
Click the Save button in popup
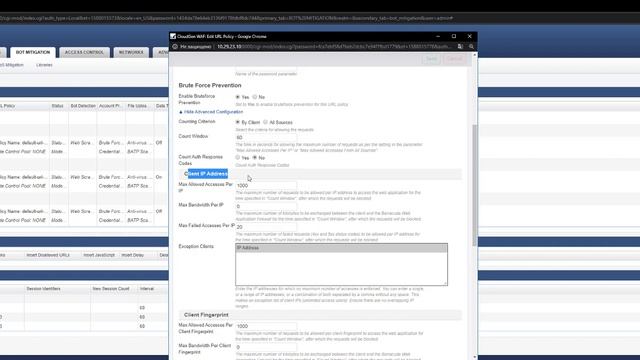pyautogui.click(x=431, y=59)
